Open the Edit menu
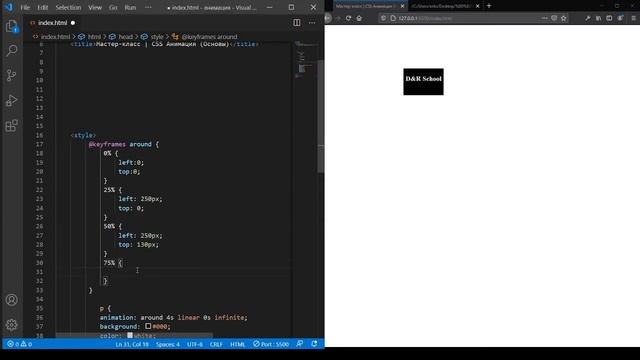 click(42, 7)
